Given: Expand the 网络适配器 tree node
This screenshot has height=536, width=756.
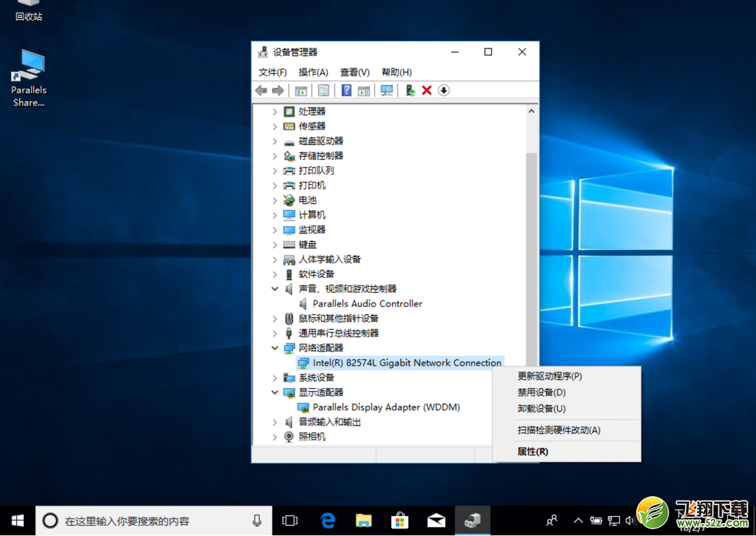Looking at the screenshot, I should pyautogui.click(x=274, y=348).
